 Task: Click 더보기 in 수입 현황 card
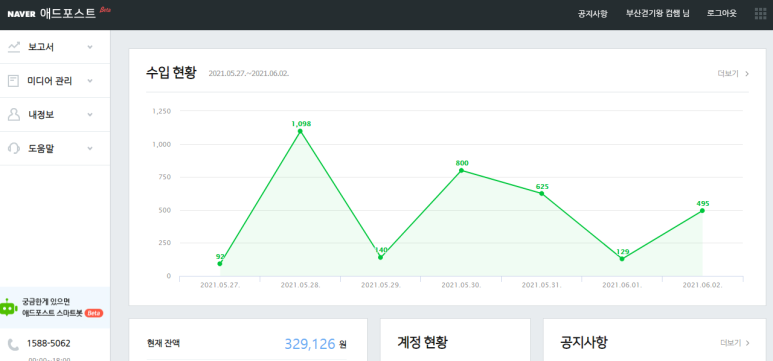tap(733, 74)
